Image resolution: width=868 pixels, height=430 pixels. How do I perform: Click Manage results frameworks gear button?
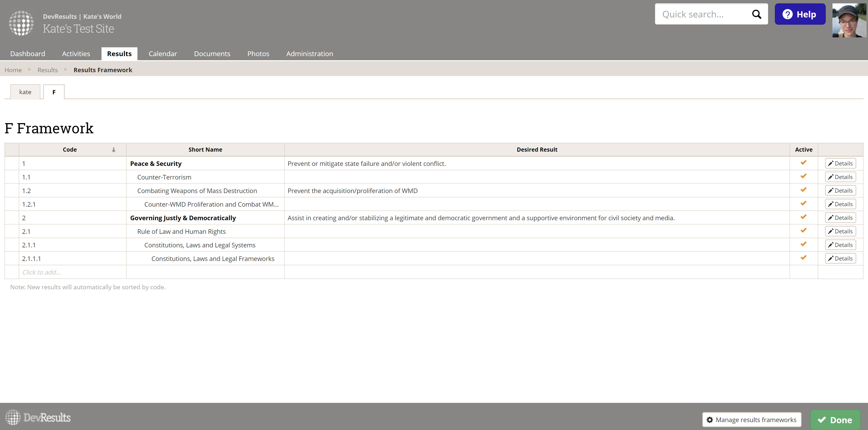[751, 420]
